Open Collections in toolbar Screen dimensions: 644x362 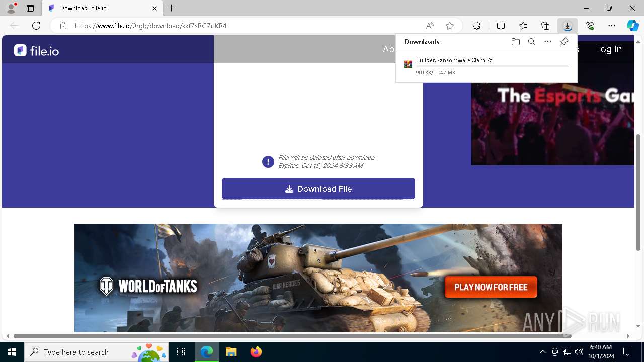545,26
